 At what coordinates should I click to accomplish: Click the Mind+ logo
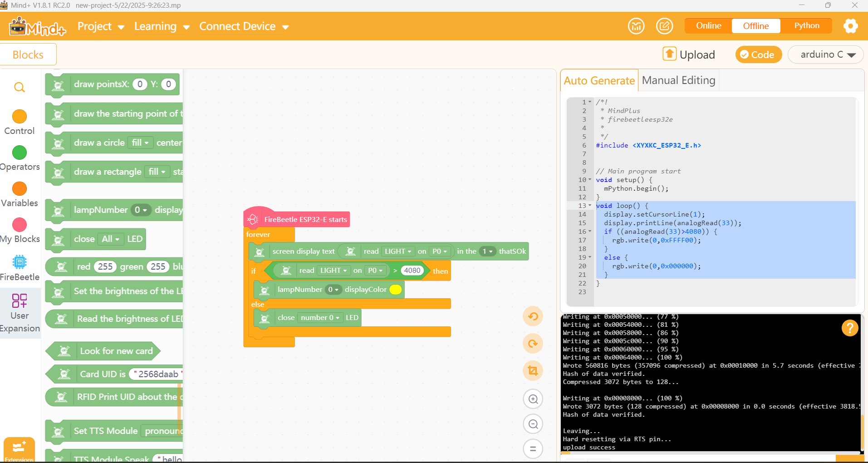[38, 26]
